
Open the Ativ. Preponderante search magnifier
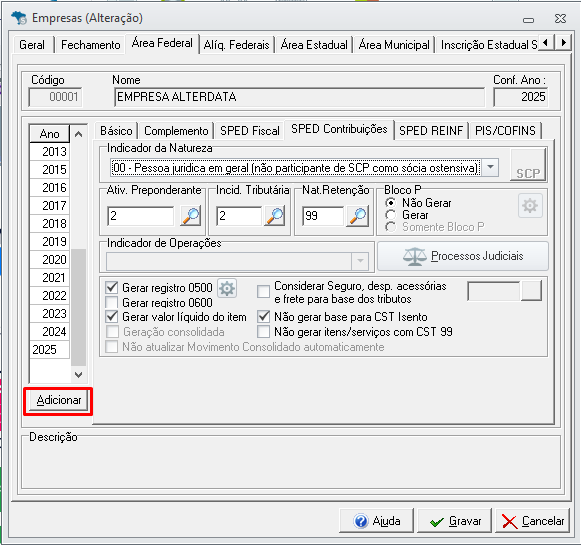pyautogui.click(x=190, y=215)
